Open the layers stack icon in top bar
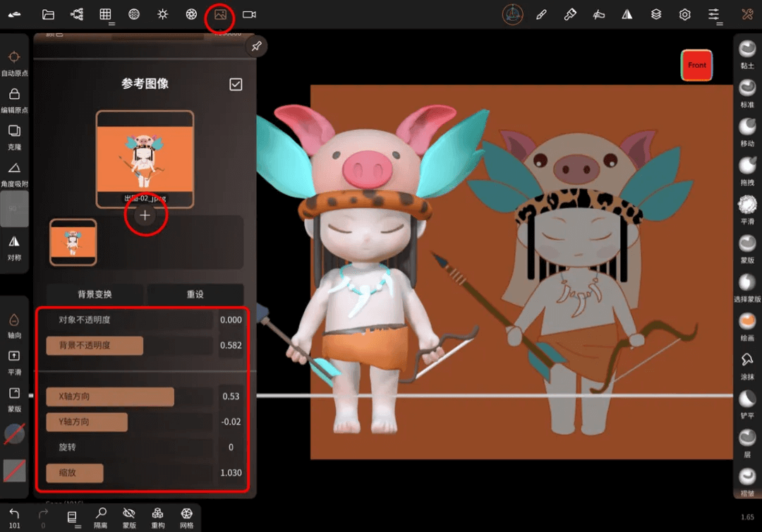Viewport: 762px width, 532px height. point(656,15)
